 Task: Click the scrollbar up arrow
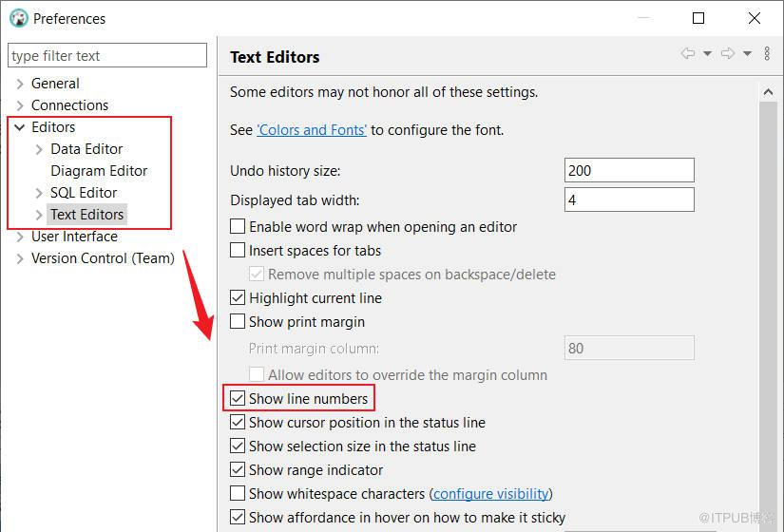click(x=768, y=92)
